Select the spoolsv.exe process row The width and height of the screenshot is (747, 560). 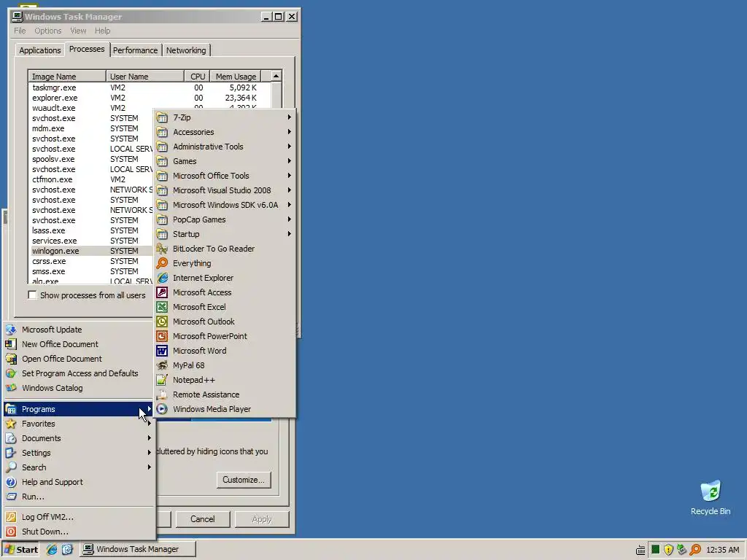[92, 159]
